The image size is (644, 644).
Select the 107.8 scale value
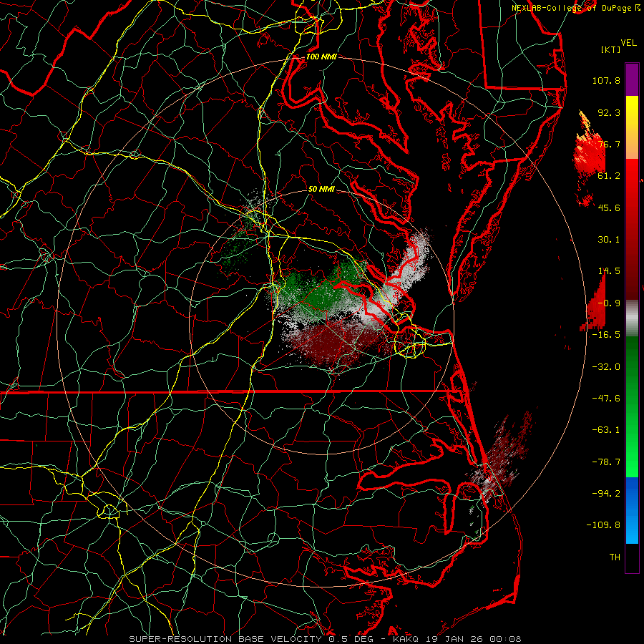click(x=606, y=80)
